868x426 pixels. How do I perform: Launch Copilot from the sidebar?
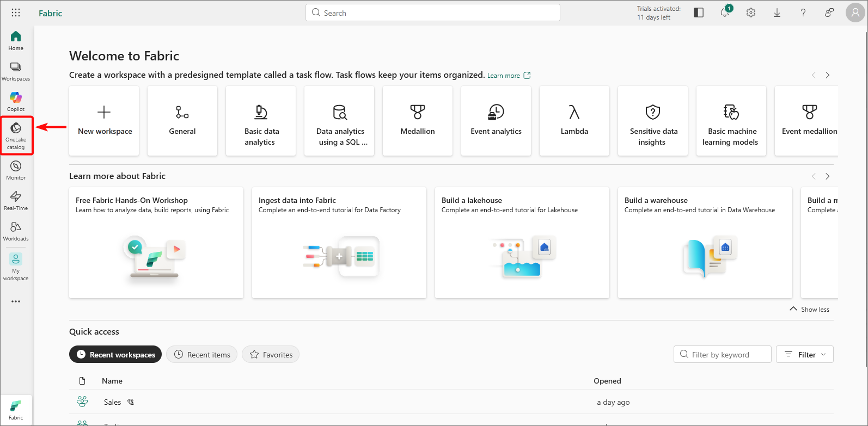click(16, 102)
